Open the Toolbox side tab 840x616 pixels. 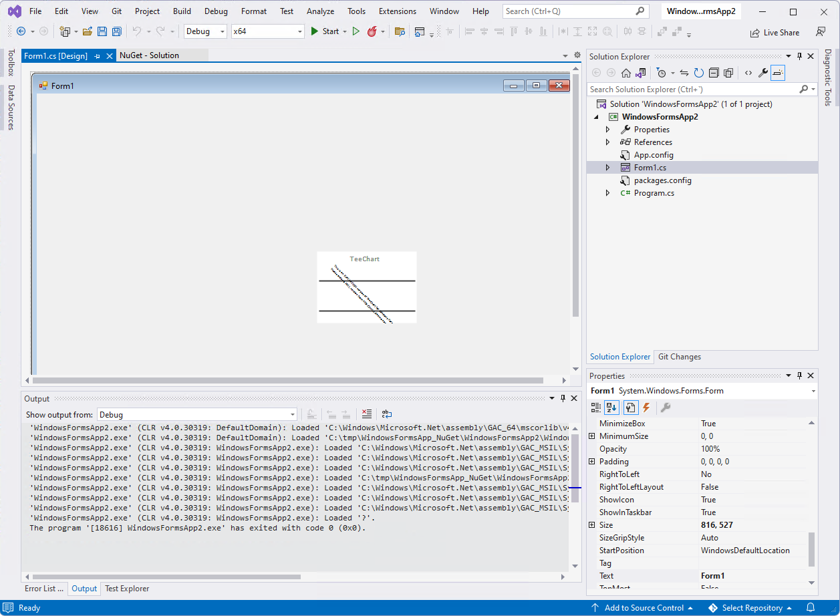[x=11, y=63]
